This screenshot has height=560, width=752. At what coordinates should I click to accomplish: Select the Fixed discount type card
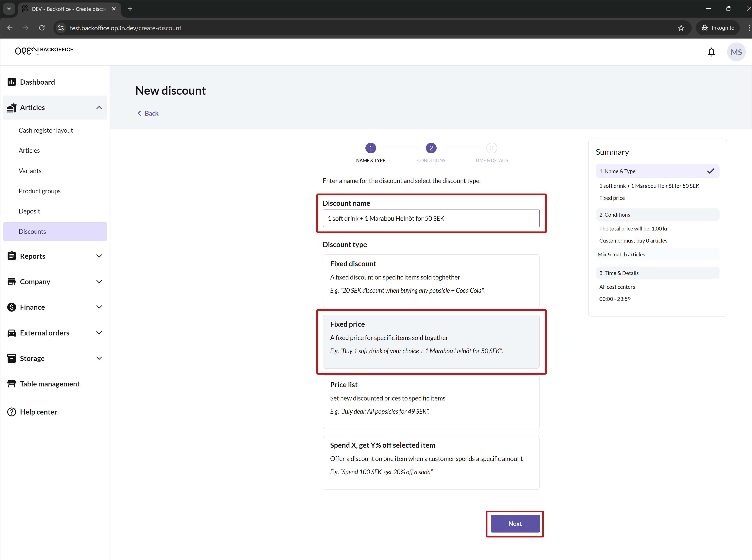pyautogui.click(x=431, y=281)
